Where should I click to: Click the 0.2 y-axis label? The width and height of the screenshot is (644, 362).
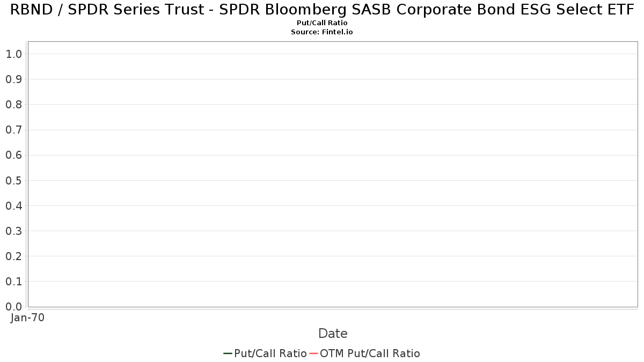point(13,256)
